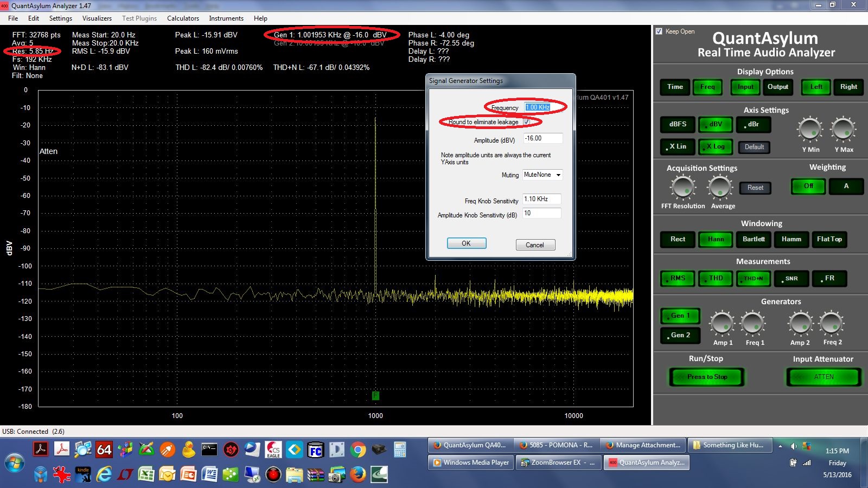Screen dimensions: 868x488
Task: Launch Kindle from the taskbar
Action: [x=83, y=474]
